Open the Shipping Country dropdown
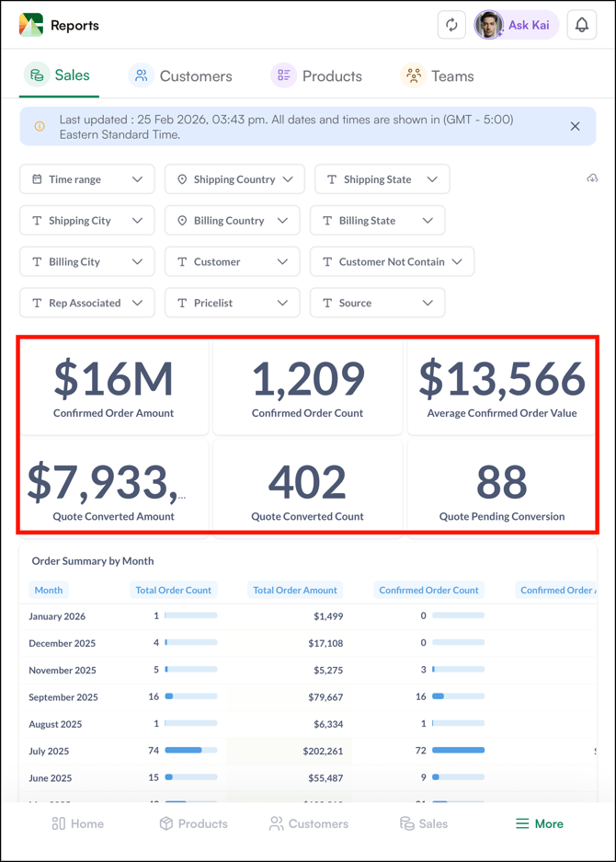The width and height of the screenshot is (616, 862). [x=234, y=179]
